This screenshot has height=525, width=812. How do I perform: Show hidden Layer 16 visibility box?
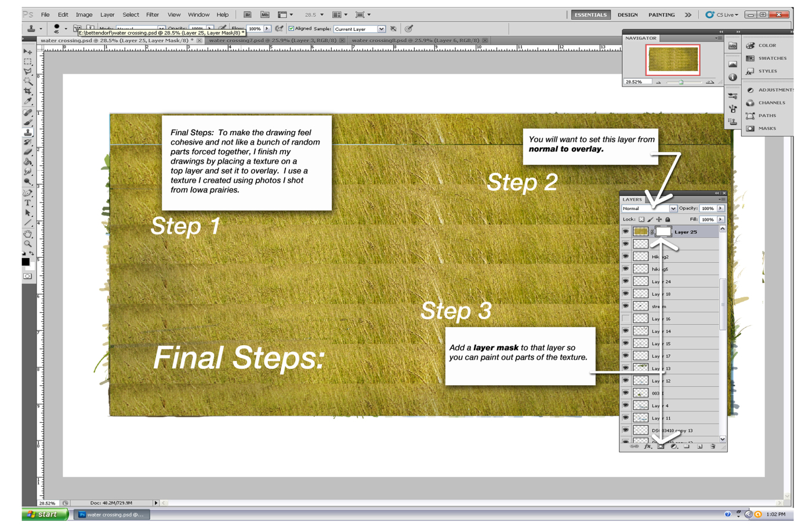[625, 318]
